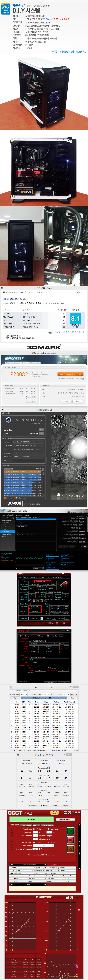
Task: Toggle Automatic number of threads in OCCT
Action: pos(44,849)
